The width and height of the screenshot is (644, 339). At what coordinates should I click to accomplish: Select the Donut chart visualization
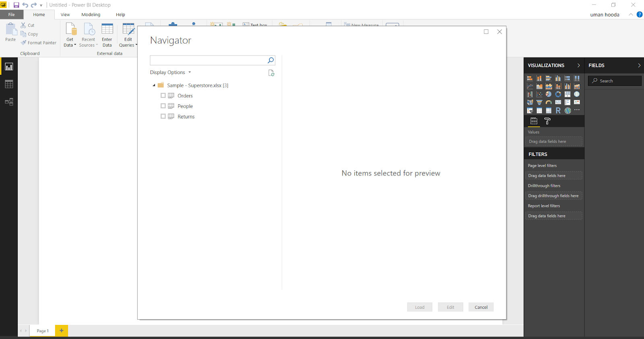pos(558,94)
